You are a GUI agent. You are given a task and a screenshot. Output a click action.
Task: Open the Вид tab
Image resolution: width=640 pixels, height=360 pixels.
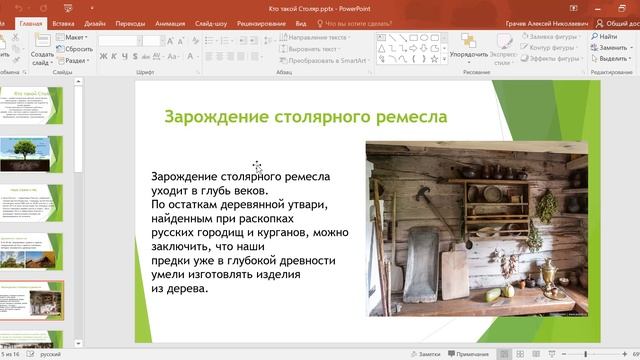pyautogui.click(x=301, y=24)
